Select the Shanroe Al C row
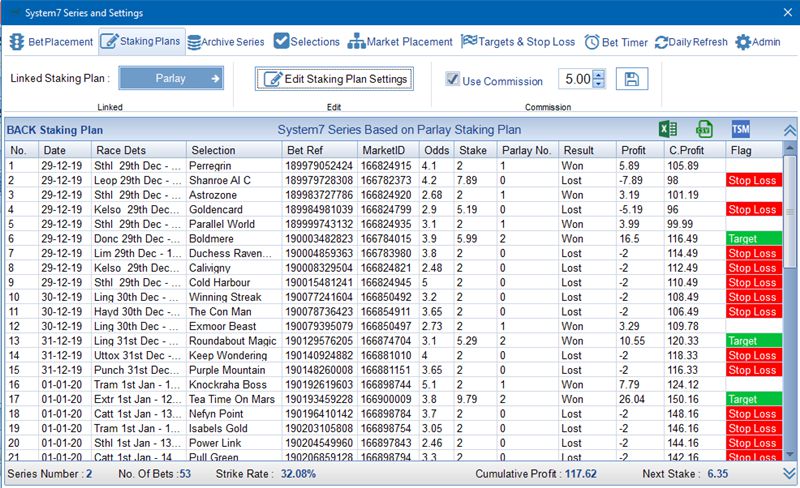 394,180
